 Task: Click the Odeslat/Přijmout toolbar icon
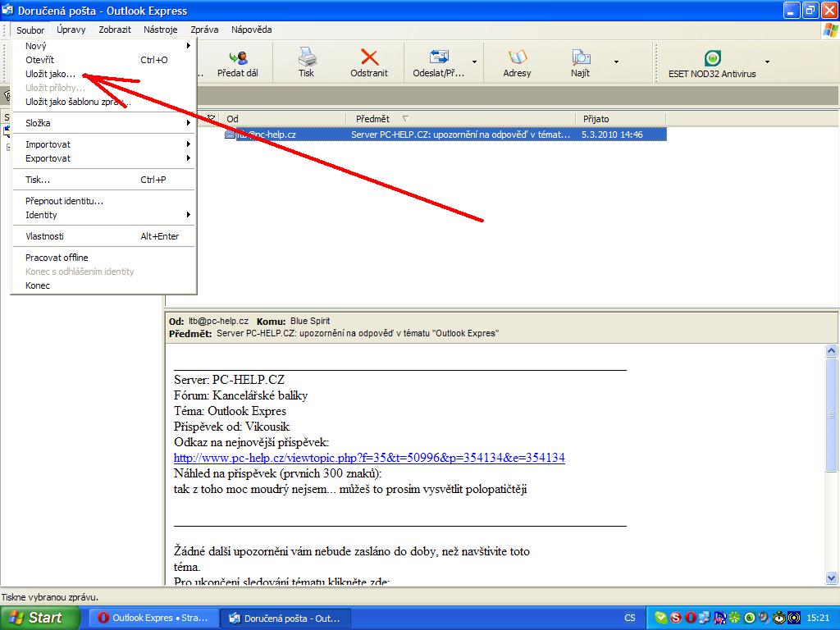(439, 57)
